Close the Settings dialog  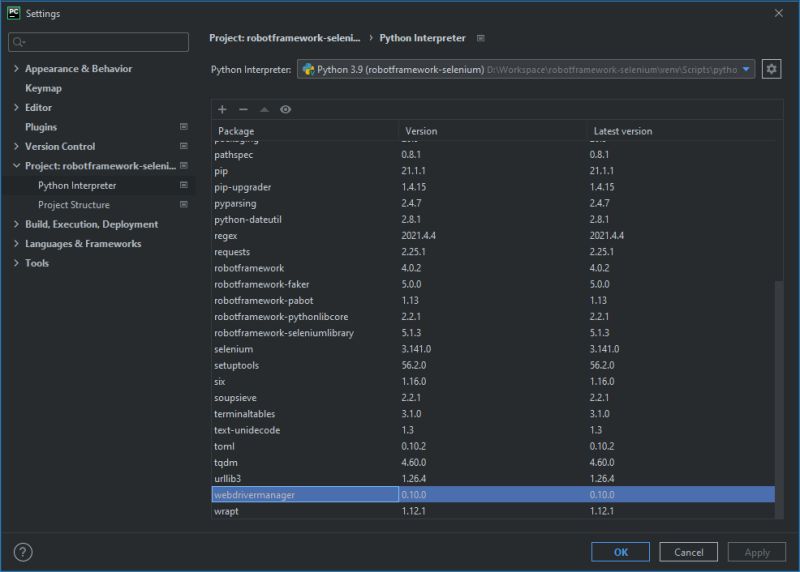pos(779,13)
